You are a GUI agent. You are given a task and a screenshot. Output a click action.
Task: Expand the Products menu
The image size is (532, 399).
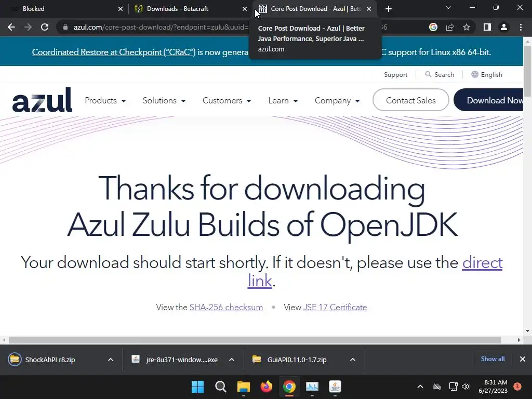pyautogui.click(x=105, y=101)
